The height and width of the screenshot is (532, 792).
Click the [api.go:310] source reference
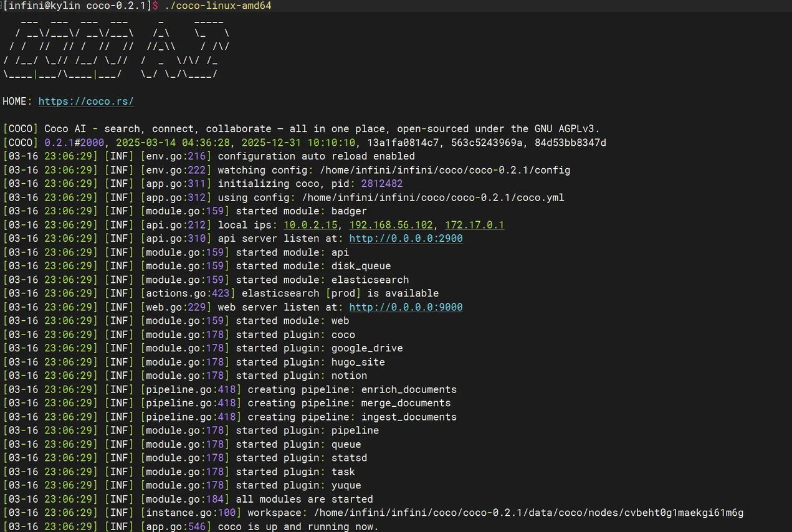176,239
